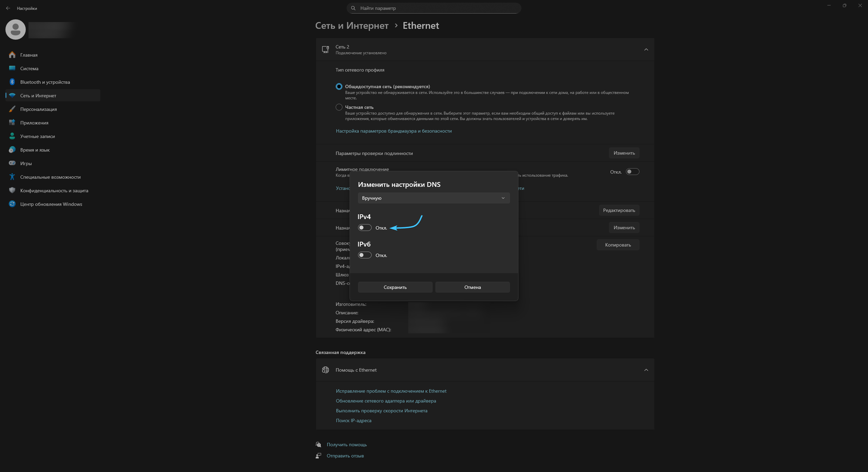Image resolution: width=868 pixels, height=472 pixels.
Task: Open Поиск IP-адреса link
Action: (x=353, y=420)
